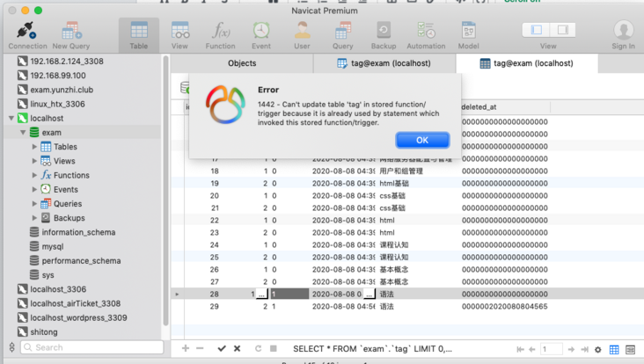Open ellipsis editor in row 28 second column
Viewport: 644px width, 364px height.
pyautogui.click(x=261, y=295)
